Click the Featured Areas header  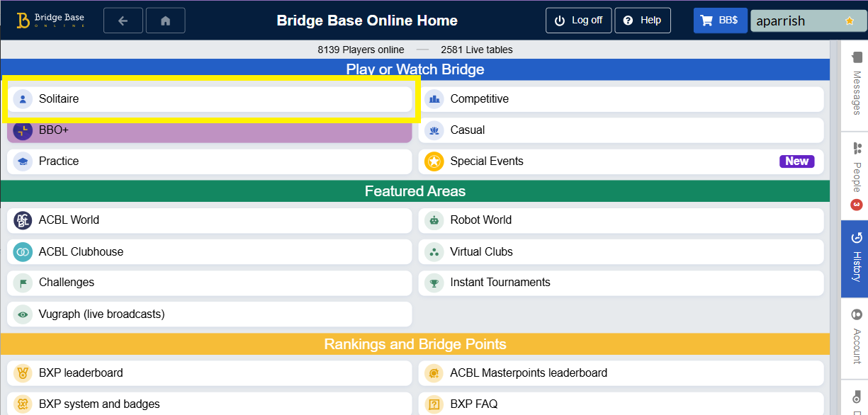click(415, 191)
